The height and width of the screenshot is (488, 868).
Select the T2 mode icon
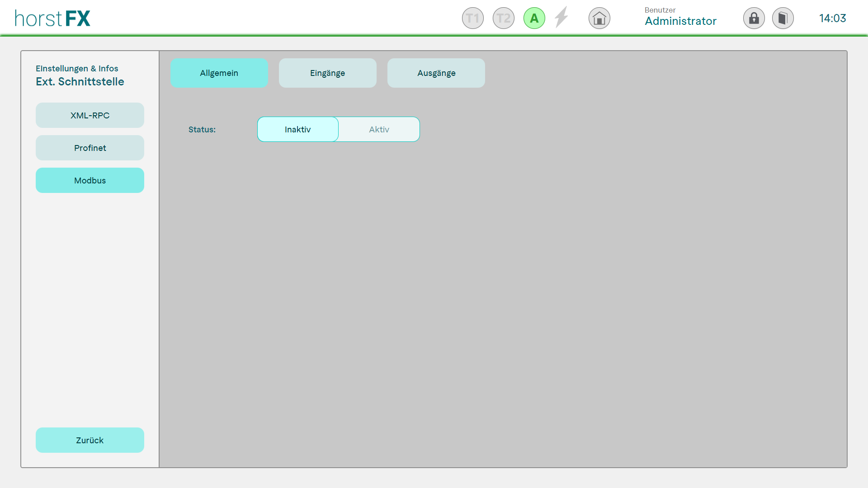pos(503,19)
